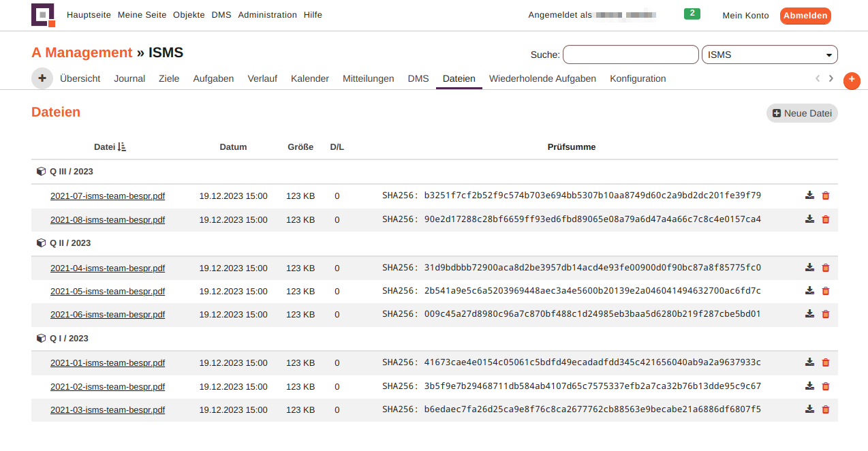Click the package icon beside Q III / 2023
868x451 pixels.
41,171
